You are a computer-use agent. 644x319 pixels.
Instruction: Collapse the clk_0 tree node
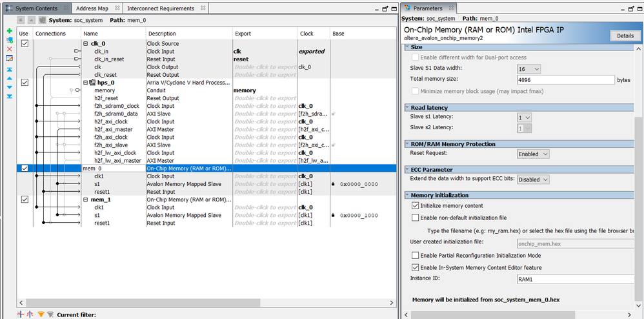[86, 43]
